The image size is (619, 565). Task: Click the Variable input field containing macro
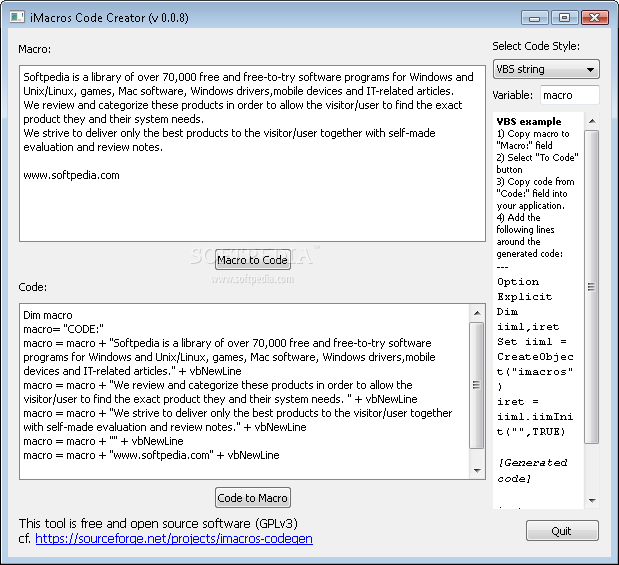coord(569,95)
